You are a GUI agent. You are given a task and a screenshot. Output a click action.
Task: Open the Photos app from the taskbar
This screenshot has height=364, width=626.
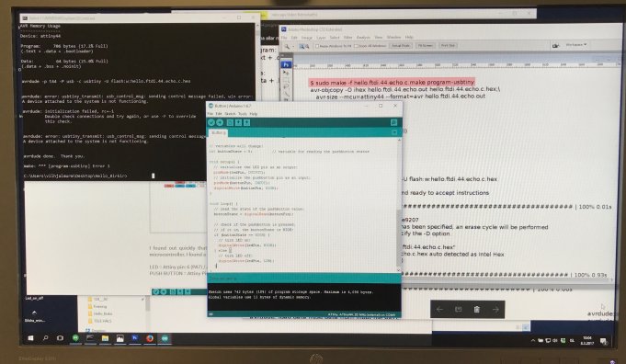tap(120, 338)
